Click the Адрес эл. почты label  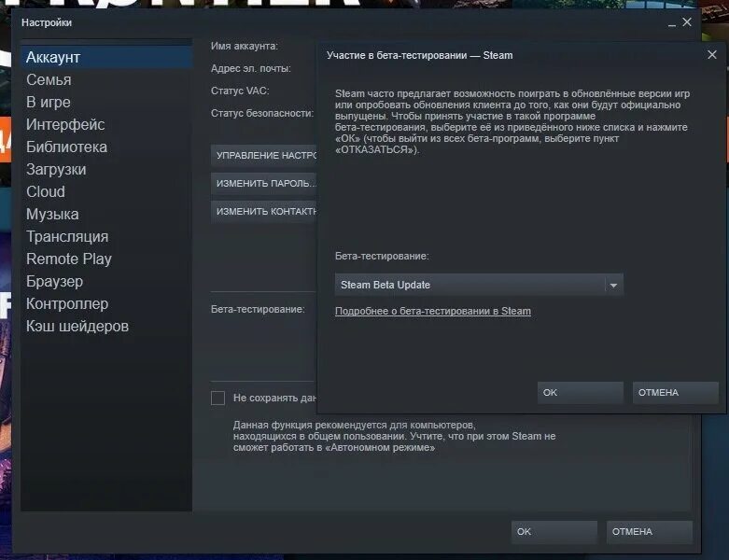point(251,68)
